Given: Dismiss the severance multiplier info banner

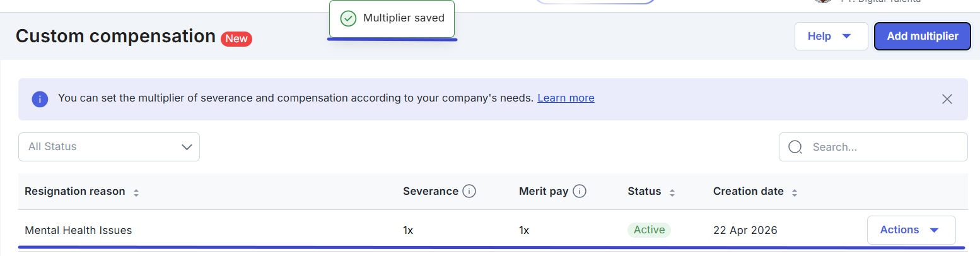Looking at the screenshot, I should click(947, 99).
